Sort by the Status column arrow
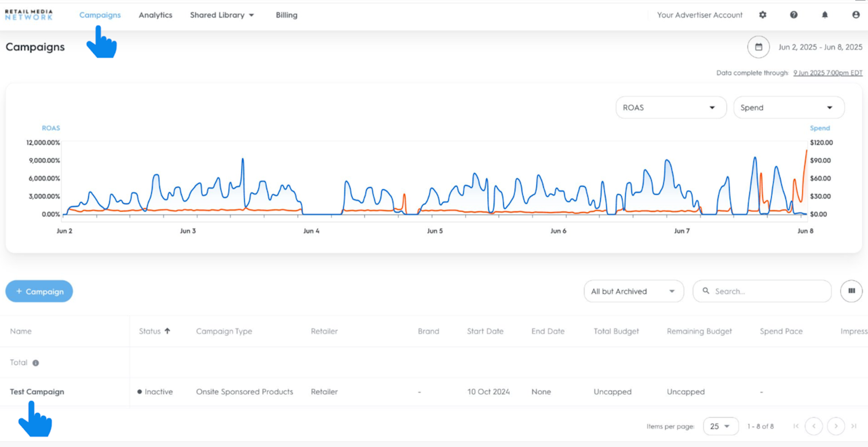 167,331
